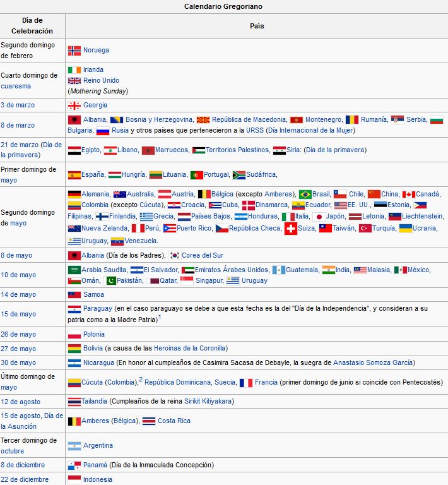Click the Japan flag icon
This screenshot has height=485, width=448.
[x=319, y=217]
